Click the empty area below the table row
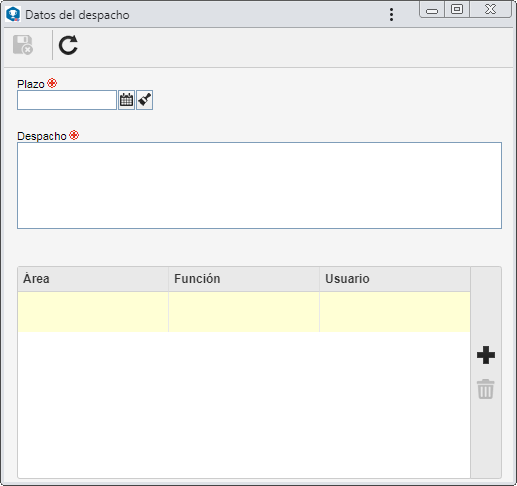Viewport: 517px width, 486px height. [244, 405]
